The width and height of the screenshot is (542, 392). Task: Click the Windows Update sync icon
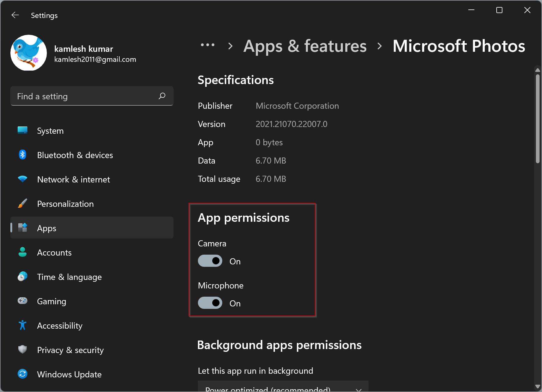[x=23, y=374]
